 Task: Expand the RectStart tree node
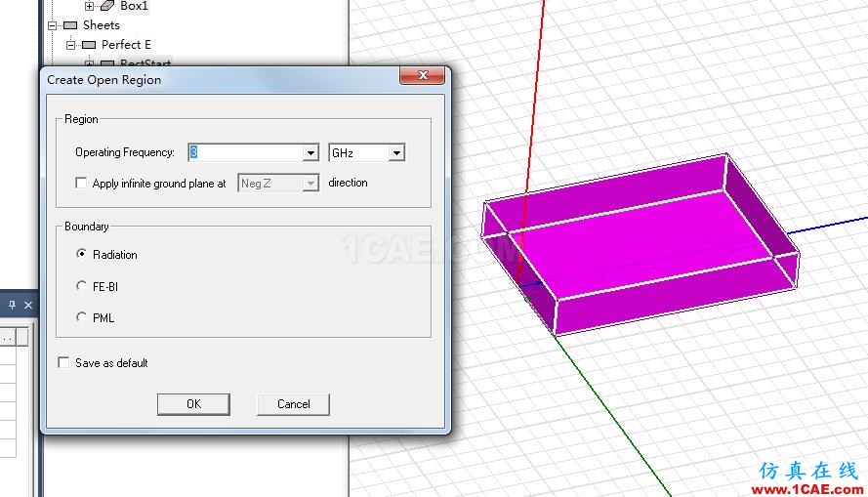point(89,63)
